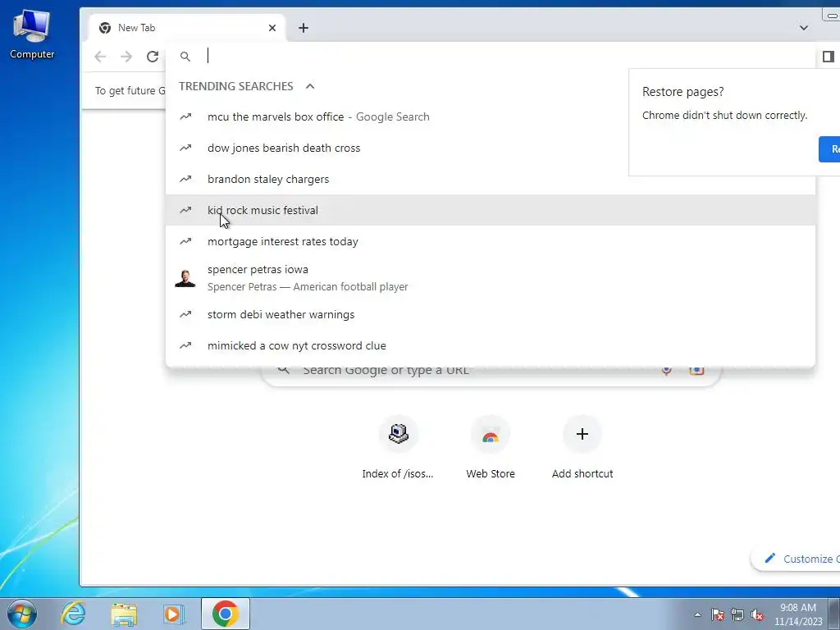840x630 pixels.
Task: Select the New Tab tab
Action: 186,28
